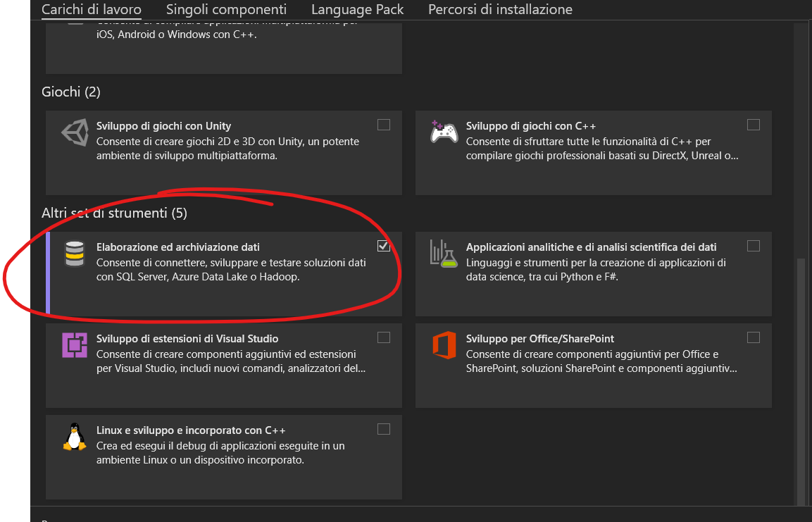Tick the Applicazioni analitiche workload checkbox
This screenshot has height=522, width=812.
click(754, 246)
